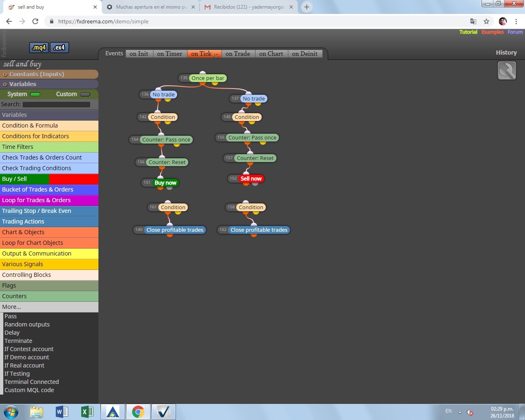Select Condition block 161
Viewport: 525px width, 420px height.
pos(173,208)
